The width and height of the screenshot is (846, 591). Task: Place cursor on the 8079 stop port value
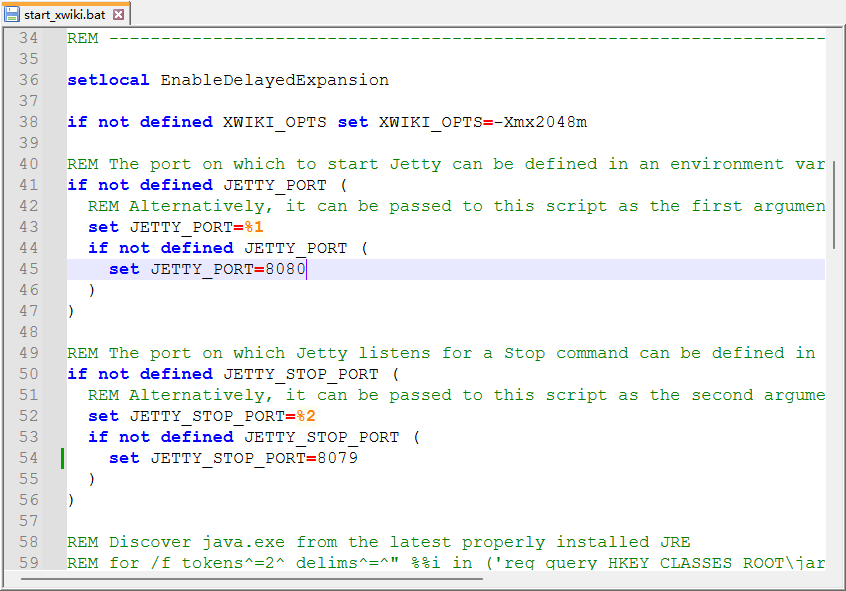pos(337,458)
